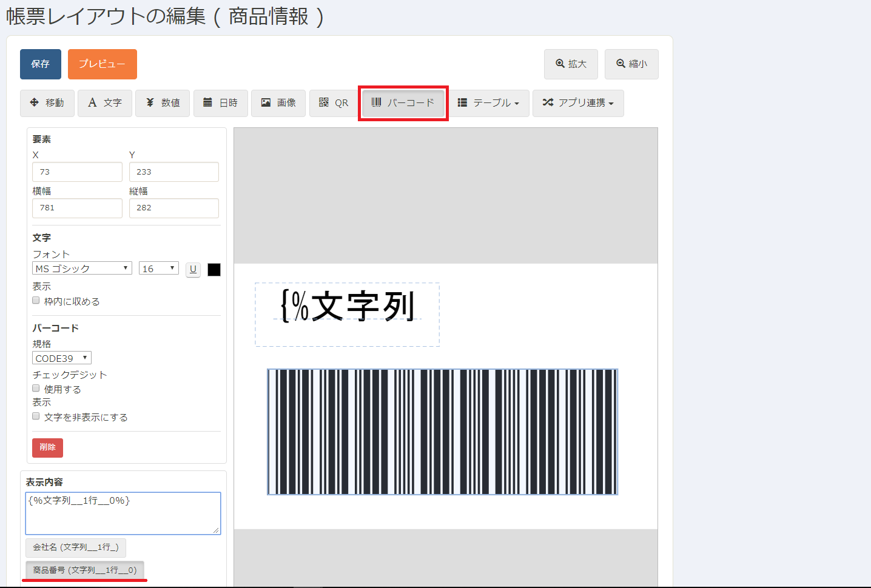871x588 pixels.
Task: Enable 枠内に収める checkbox
Action: [36, 301]
